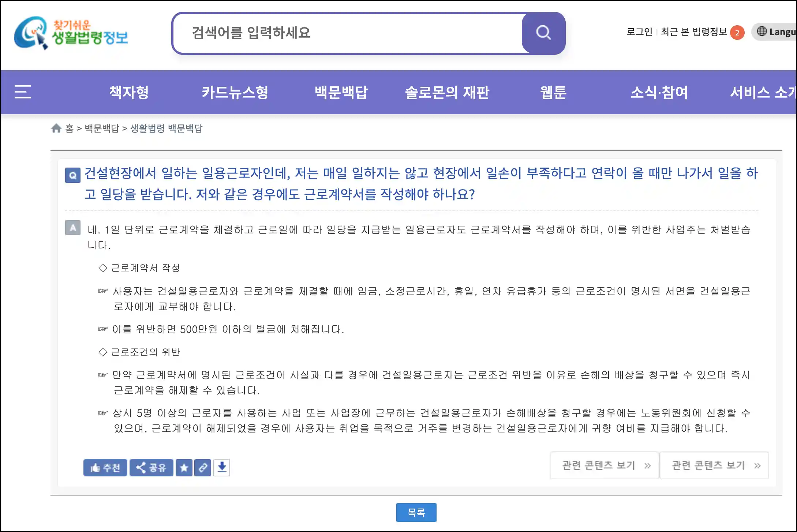The height and width of the screenshot is (532, 797).
Task: Click the paragraph starting 만약 근로계약서에 명시된
Action: tap(432, 382)
